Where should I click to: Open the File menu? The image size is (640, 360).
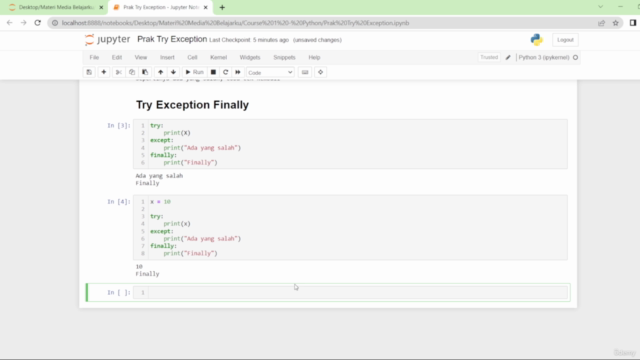point(94,58)
